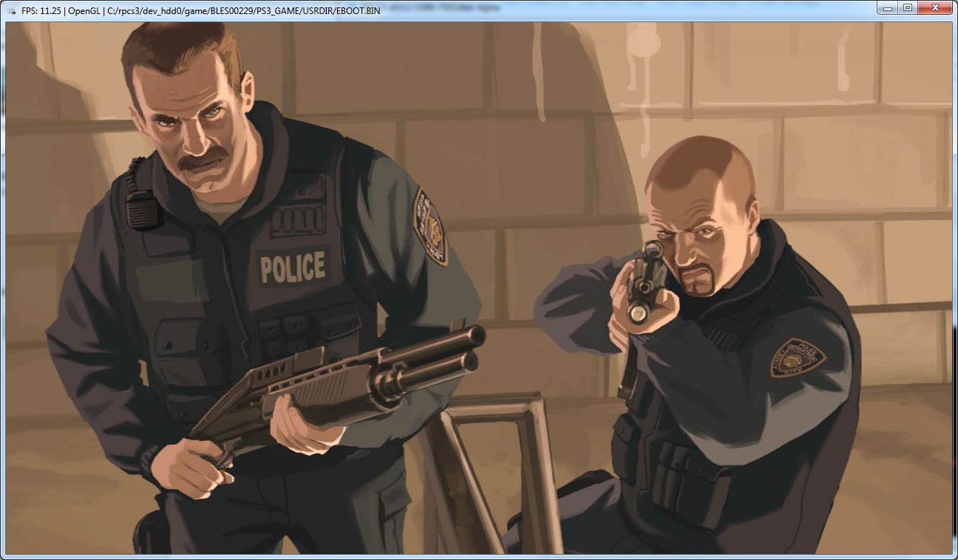
Task: Click the RPCS3 window icon in title bar
Action: coord(12,11)
